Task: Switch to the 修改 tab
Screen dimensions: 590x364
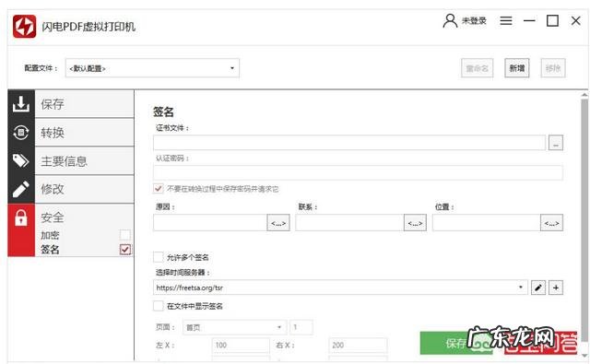Action: (x=84, y=189)
